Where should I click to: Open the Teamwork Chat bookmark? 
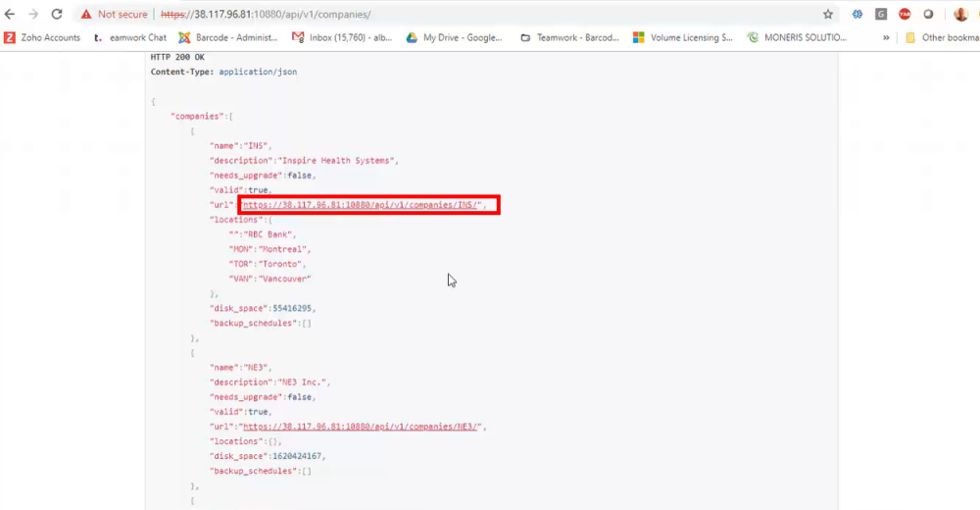point(130,37)
